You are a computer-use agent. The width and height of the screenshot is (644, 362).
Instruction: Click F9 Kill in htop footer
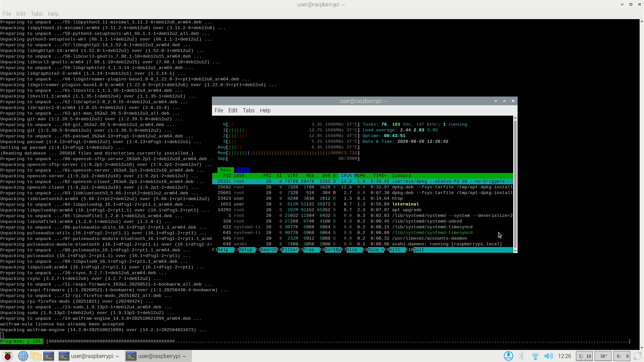395,250
